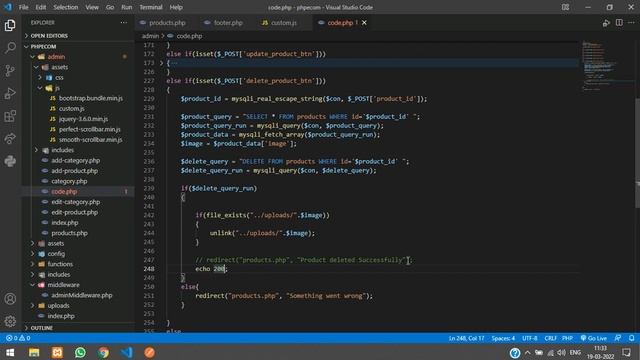Viewport: 640px width, 360px height.
Task: Click the open changes icon in editor toolbar
Action: click(x=606, y=23)
